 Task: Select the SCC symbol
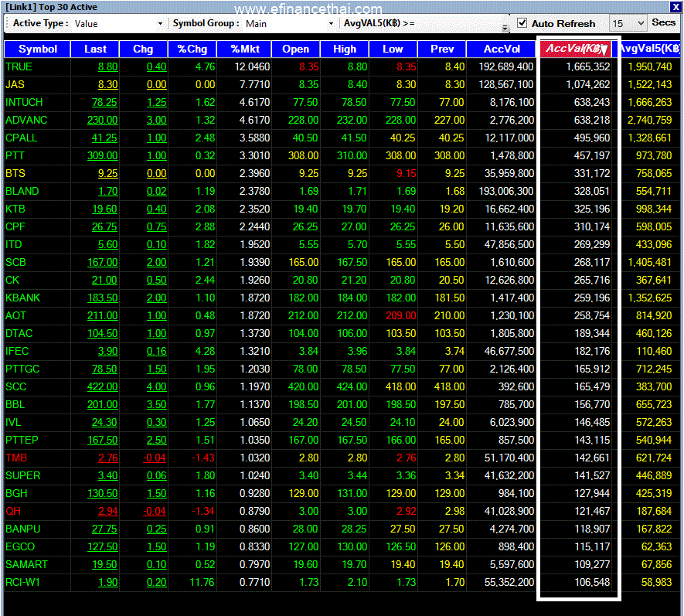pos(15,387)
